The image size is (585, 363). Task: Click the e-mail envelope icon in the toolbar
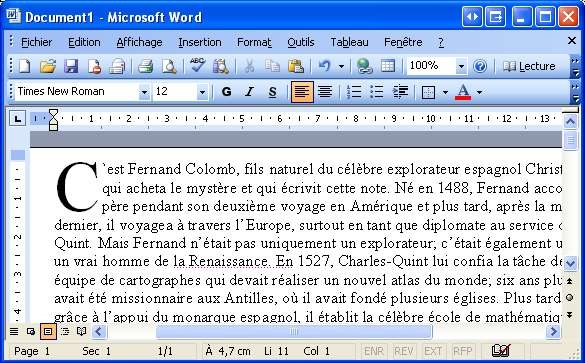[117, 66]
